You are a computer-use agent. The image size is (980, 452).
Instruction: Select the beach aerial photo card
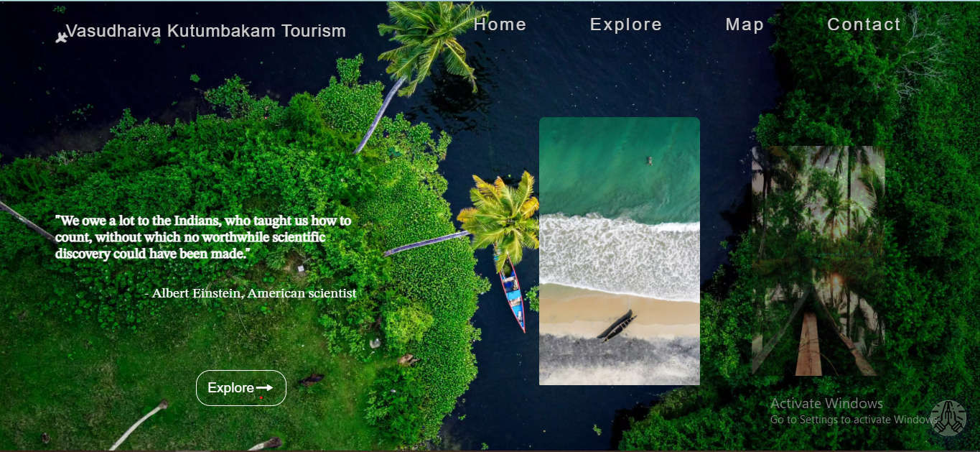[620, 251]
